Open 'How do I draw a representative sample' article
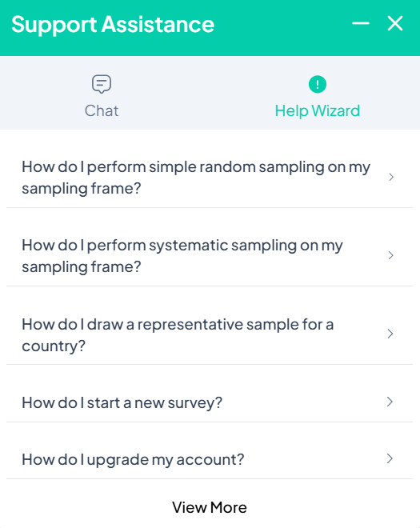420x528 pixels. 210,334
